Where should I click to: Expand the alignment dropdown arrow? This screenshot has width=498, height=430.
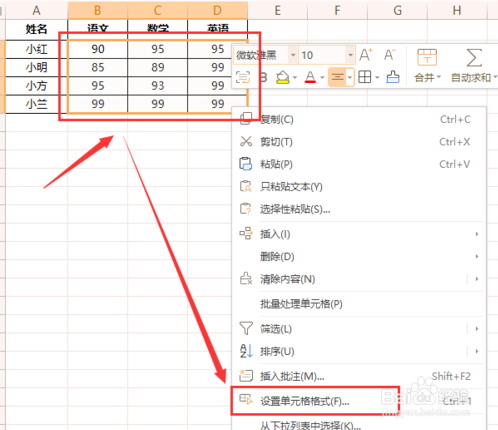pyautogui.click(x=350, y=78)
